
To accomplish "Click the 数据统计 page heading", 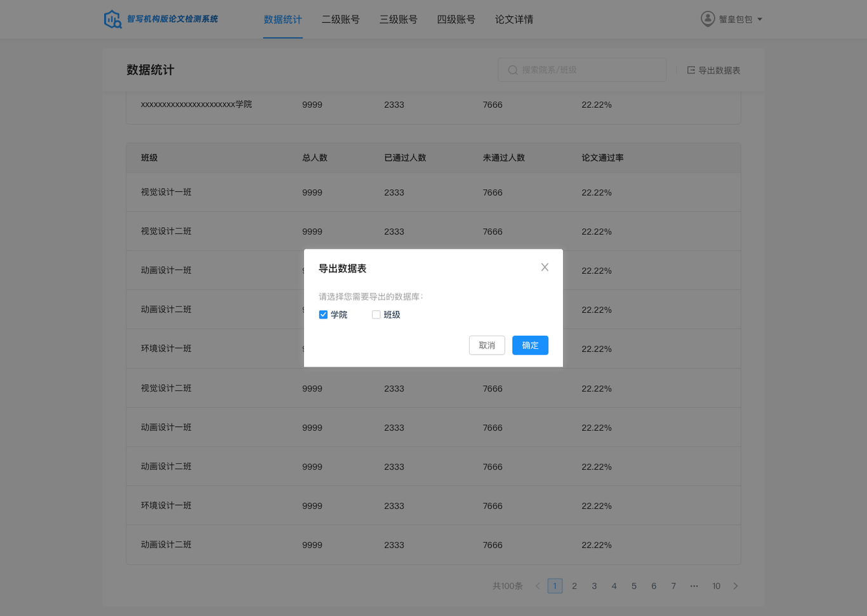I will coord(150,70).
